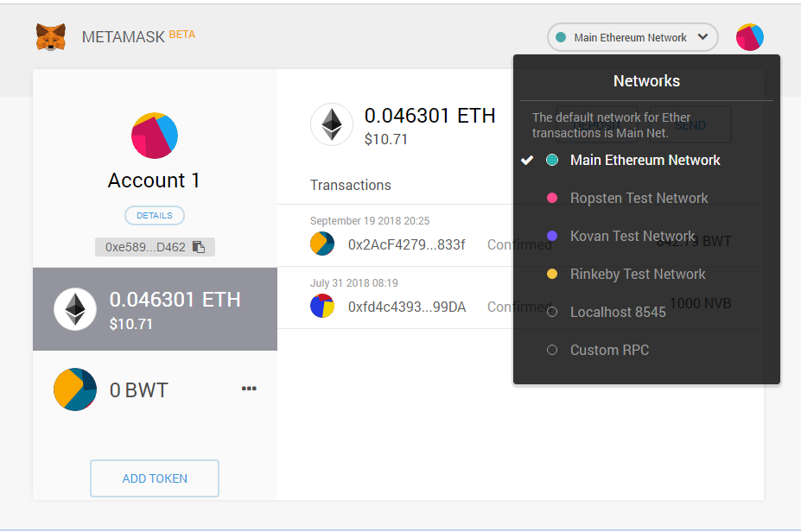
Task: Select the 0 BWT token row
Action: tap(155, 389)
